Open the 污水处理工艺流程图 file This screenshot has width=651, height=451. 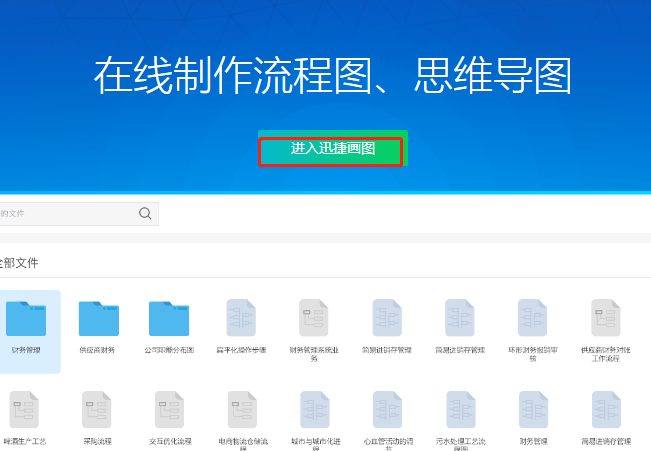[461, 410]
